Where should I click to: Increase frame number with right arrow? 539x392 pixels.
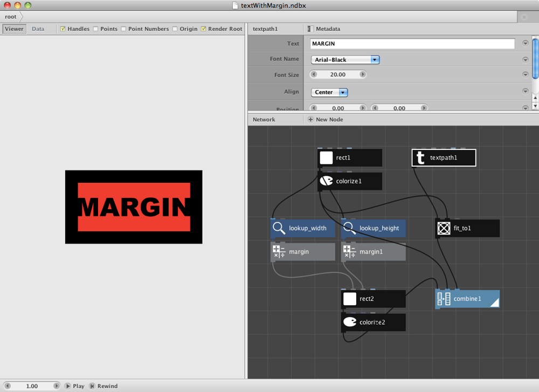(x=57, y=386)
